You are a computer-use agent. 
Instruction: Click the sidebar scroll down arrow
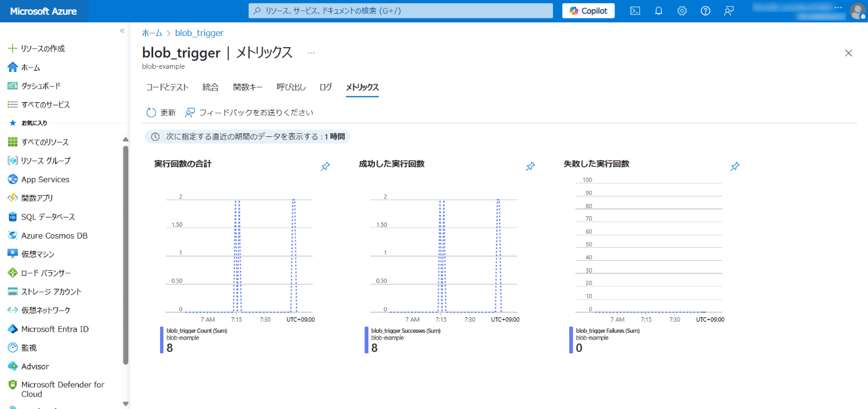[x=126, y=403]
